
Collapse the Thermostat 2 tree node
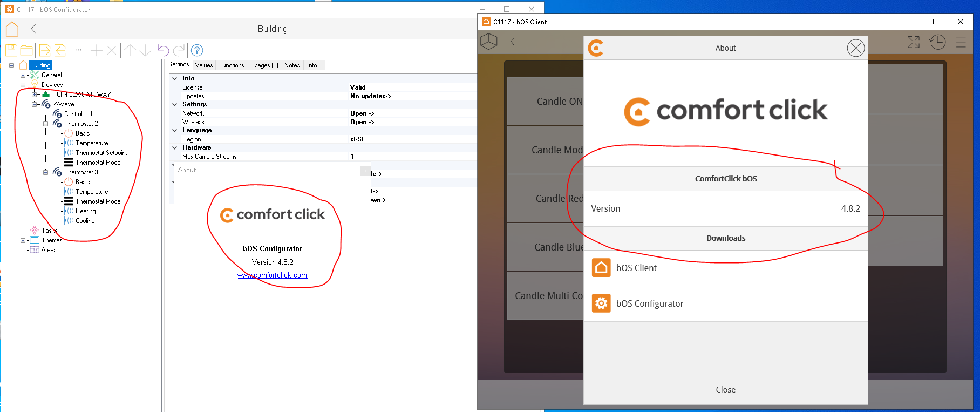point(46,124)
